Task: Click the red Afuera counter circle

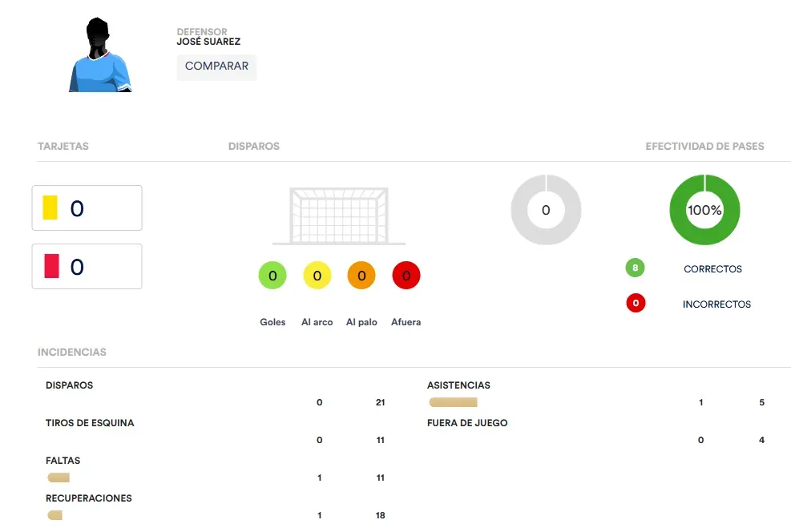Action: pos(406,276)
